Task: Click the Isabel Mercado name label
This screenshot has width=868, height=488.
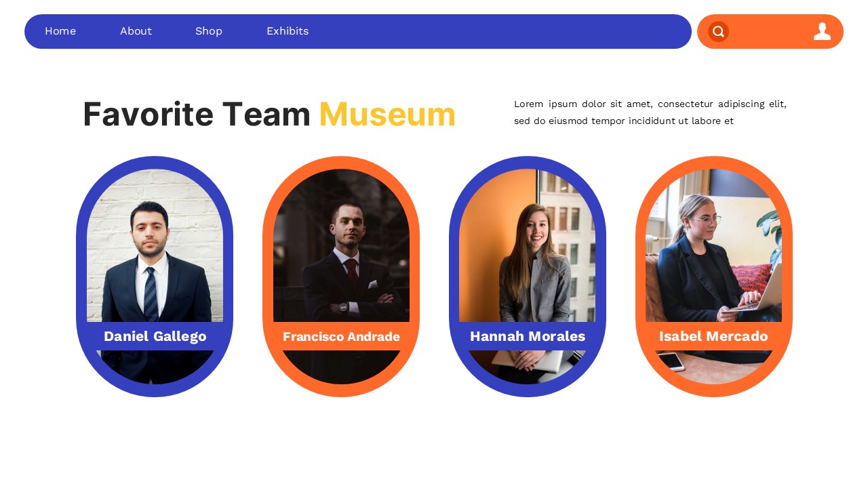Action: 713,336
